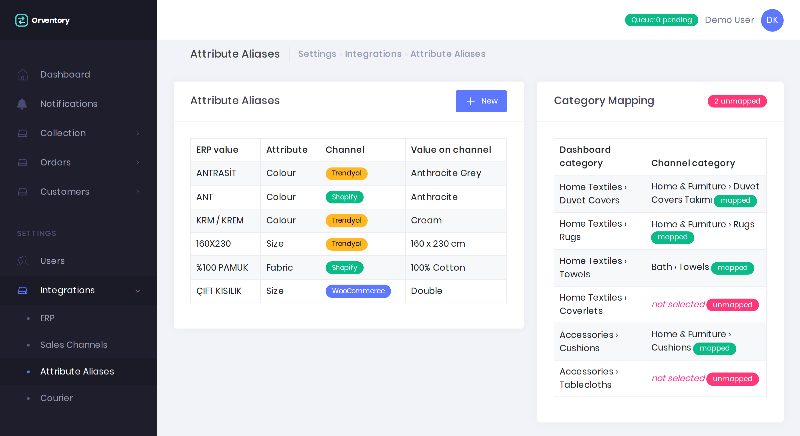This screenshot has width=800, height=436.
Task: Click Fabric attribute cell
Action: pyautogui.click(x=280, y=267)
